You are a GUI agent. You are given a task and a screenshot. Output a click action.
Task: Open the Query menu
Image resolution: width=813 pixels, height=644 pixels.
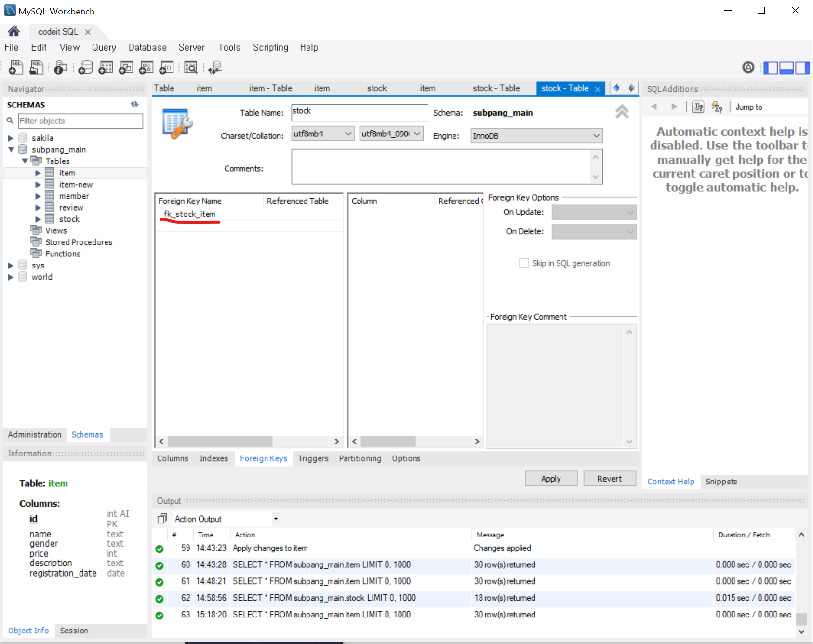(104, 47)
